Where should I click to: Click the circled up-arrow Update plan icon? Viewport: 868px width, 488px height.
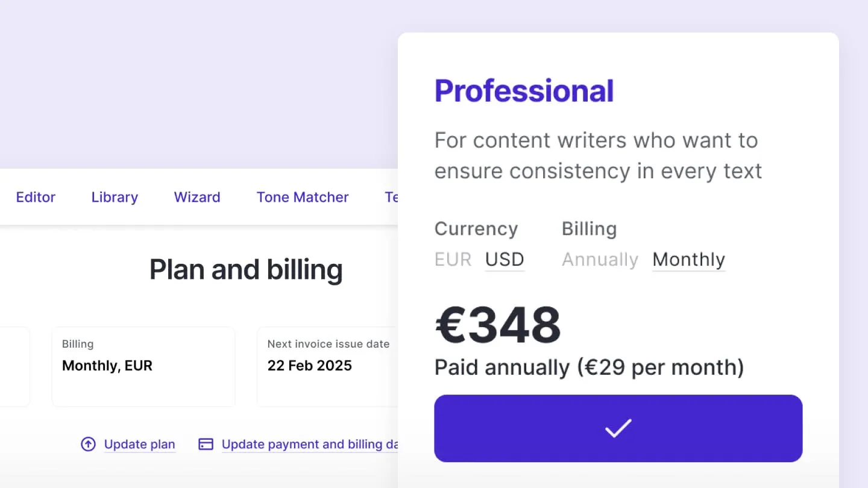tap(88, 444)
